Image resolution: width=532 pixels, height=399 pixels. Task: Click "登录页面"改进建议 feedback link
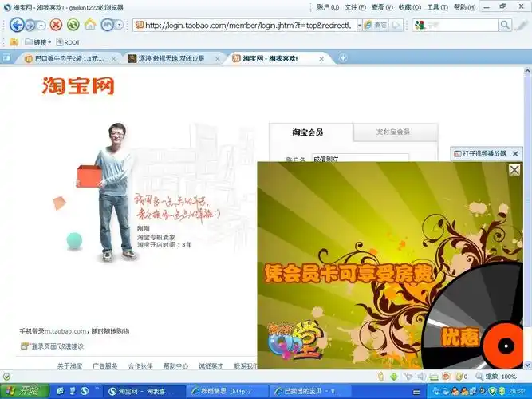(53, 346)
